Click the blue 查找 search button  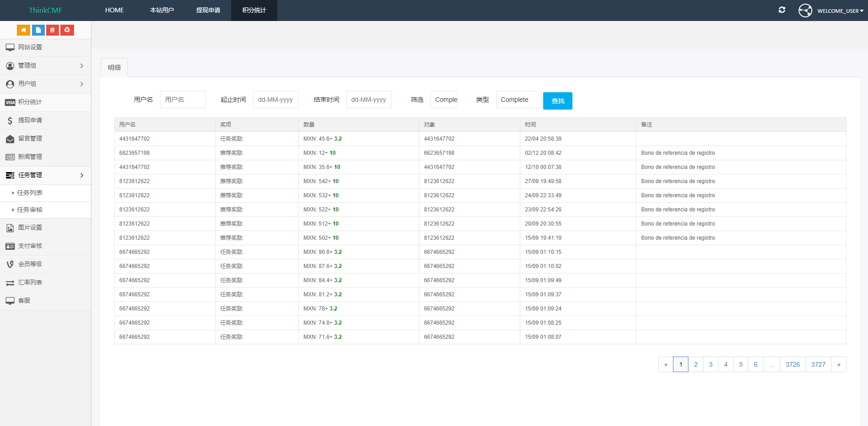pos(557,101)
